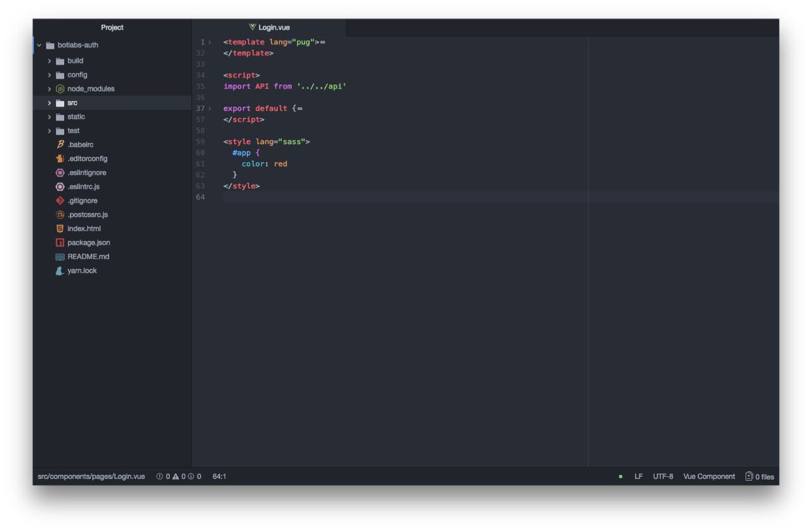Screen dimensions: 812x532
Task: Click the linter error count icon
Action: 159,476
